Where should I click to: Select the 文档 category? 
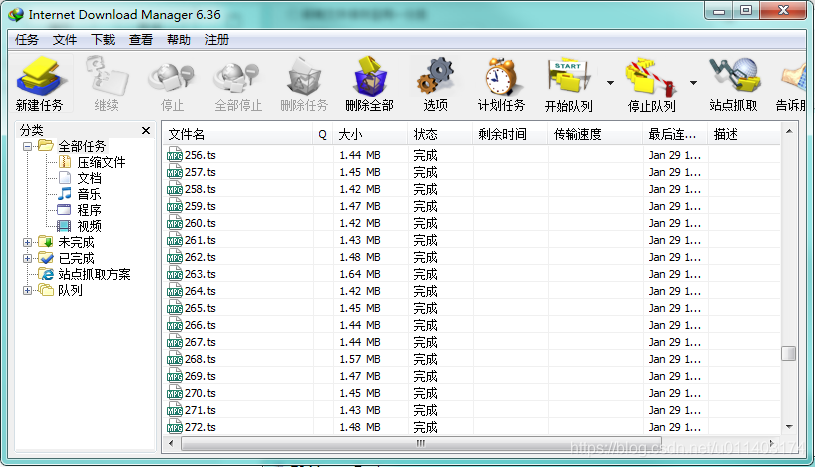[x=89, y=178]
